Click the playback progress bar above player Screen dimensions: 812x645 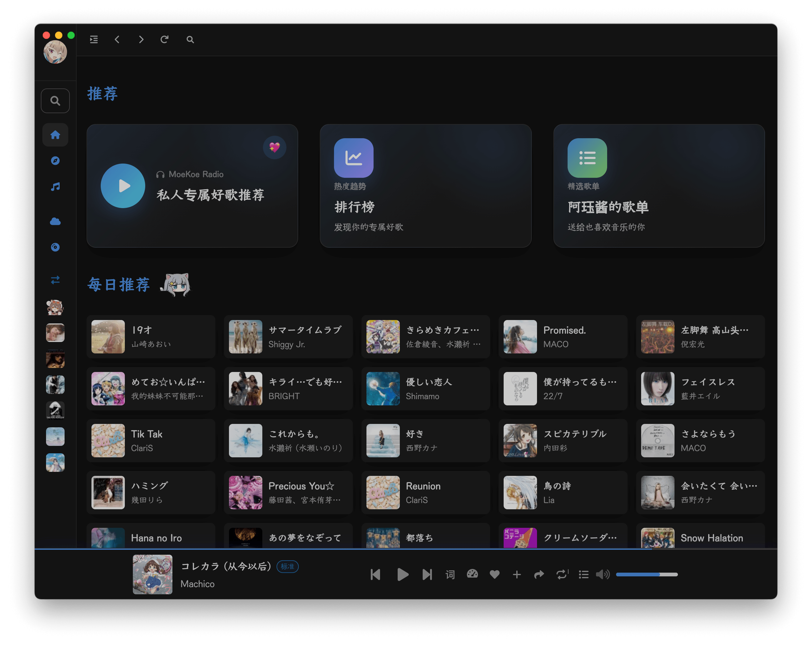[x=406, y=549]
